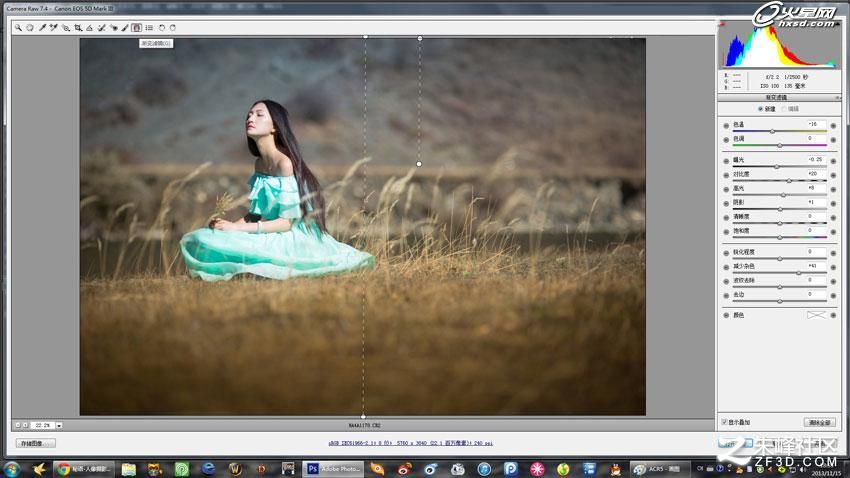
Task: Click the 减少杂色 noise reduction slider handle
Action: (x=799, y=273)
